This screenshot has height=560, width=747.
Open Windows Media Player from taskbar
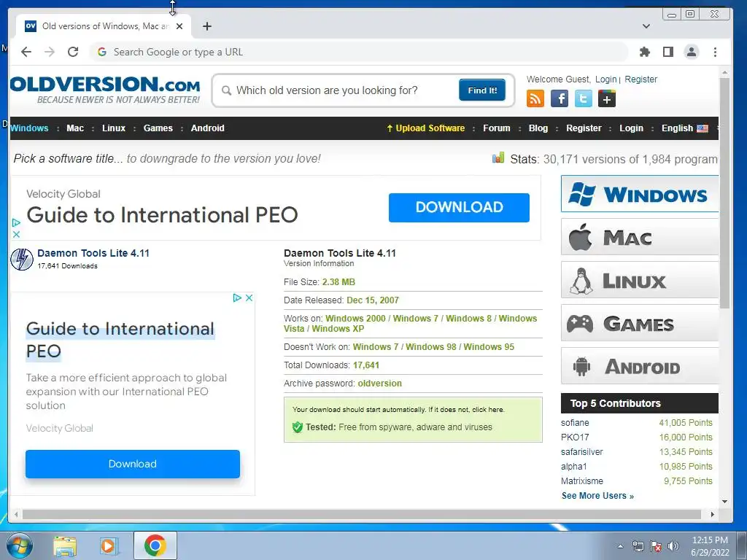point(109,545)
